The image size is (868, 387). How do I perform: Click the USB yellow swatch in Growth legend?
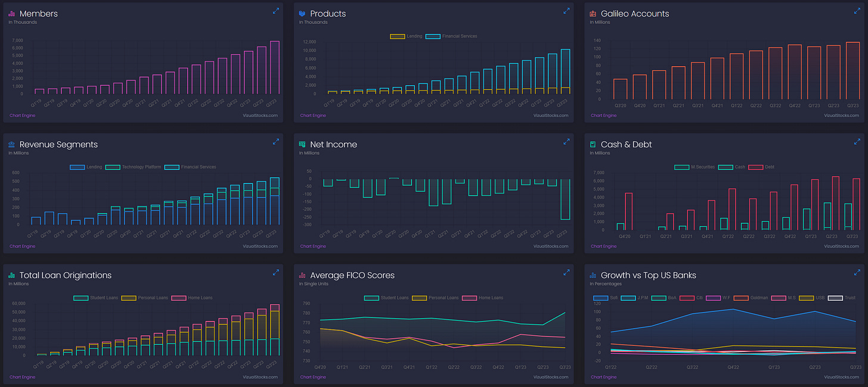point(807,298)
